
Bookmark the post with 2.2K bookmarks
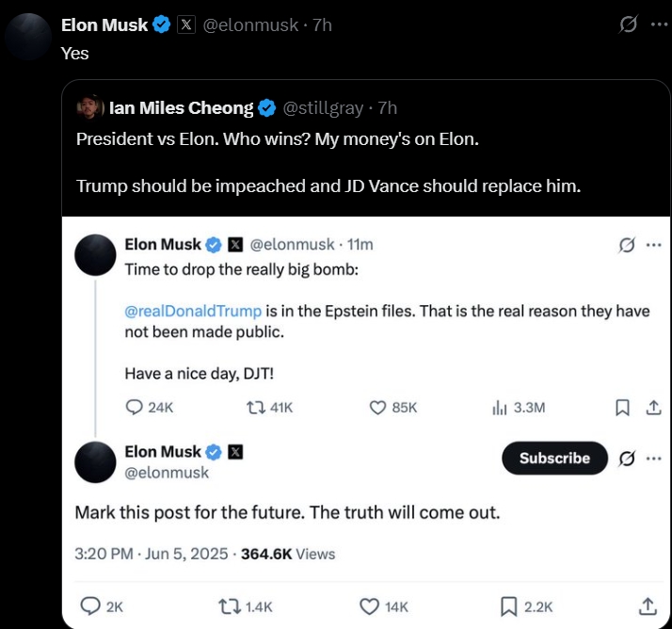[509, 605]
